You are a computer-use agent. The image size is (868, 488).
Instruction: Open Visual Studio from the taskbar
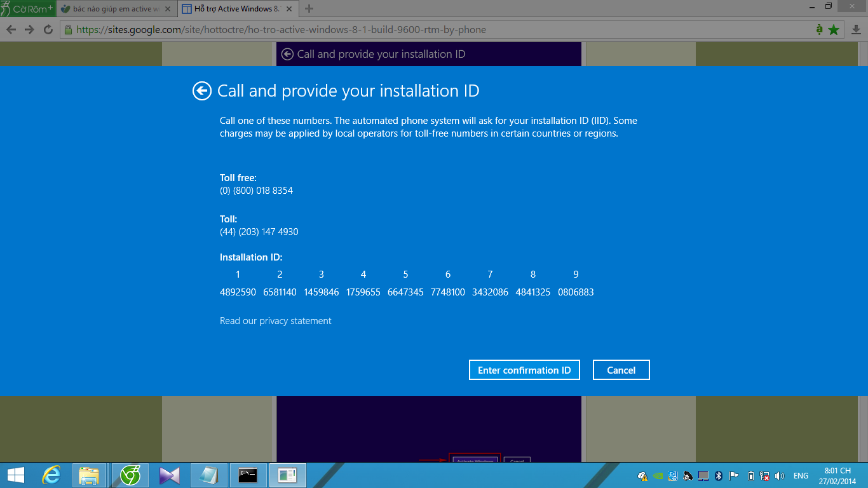coord(170,475)
